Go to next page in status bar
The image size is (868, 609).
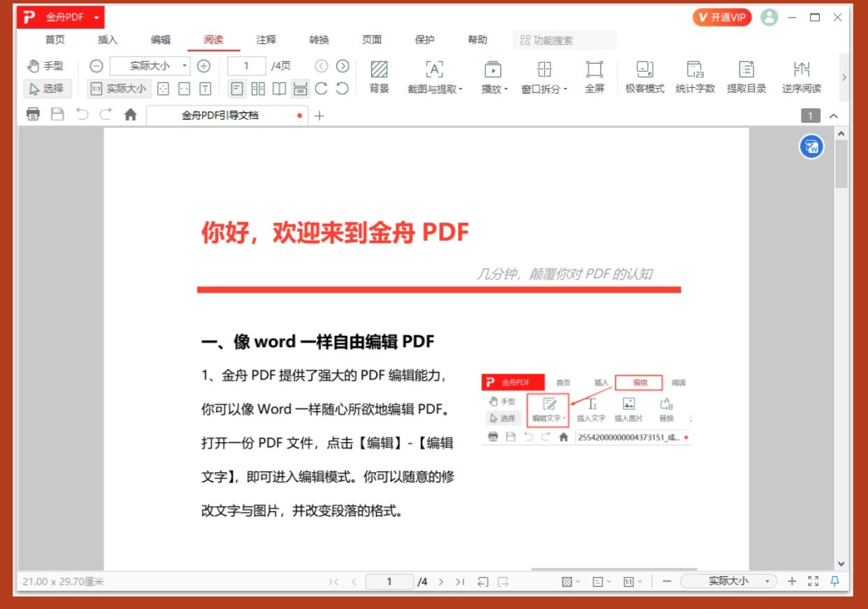click(x=440, y=581)
